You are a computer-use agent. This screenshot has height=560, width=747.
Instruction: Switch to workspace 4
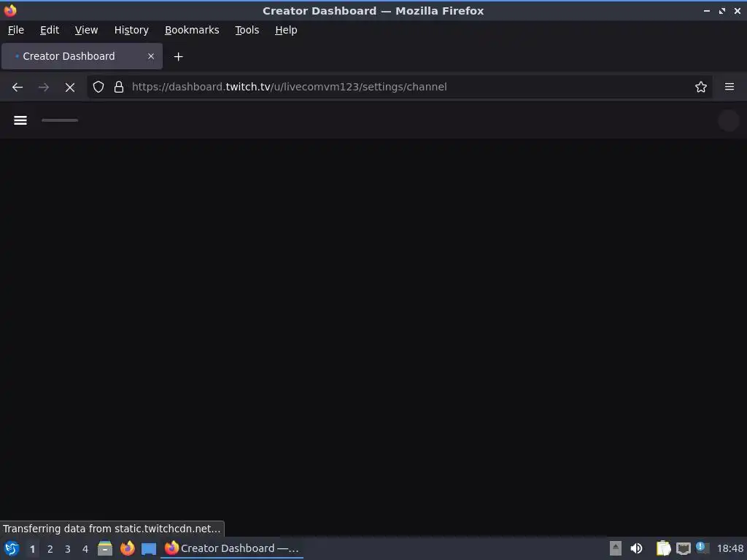(x=85, y=549)
